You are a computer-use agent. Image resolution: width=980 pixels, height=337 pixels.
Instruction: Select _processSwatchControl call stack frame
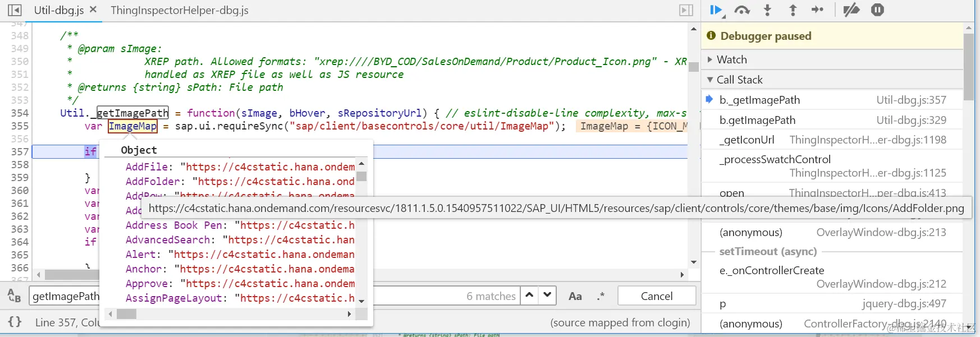click(832, 166)
